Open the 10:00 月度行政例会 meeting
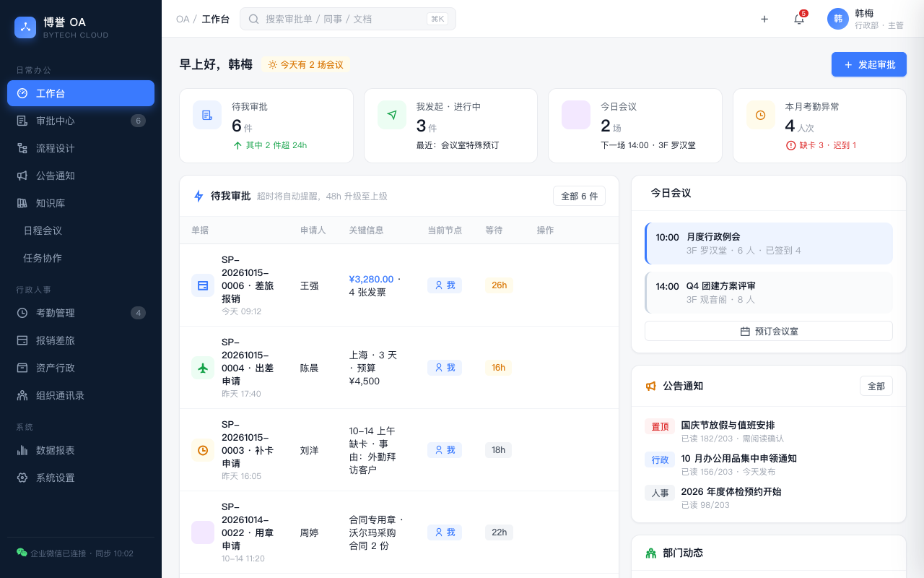This screenshot has width=924, height=578. (x=769, y=243)
